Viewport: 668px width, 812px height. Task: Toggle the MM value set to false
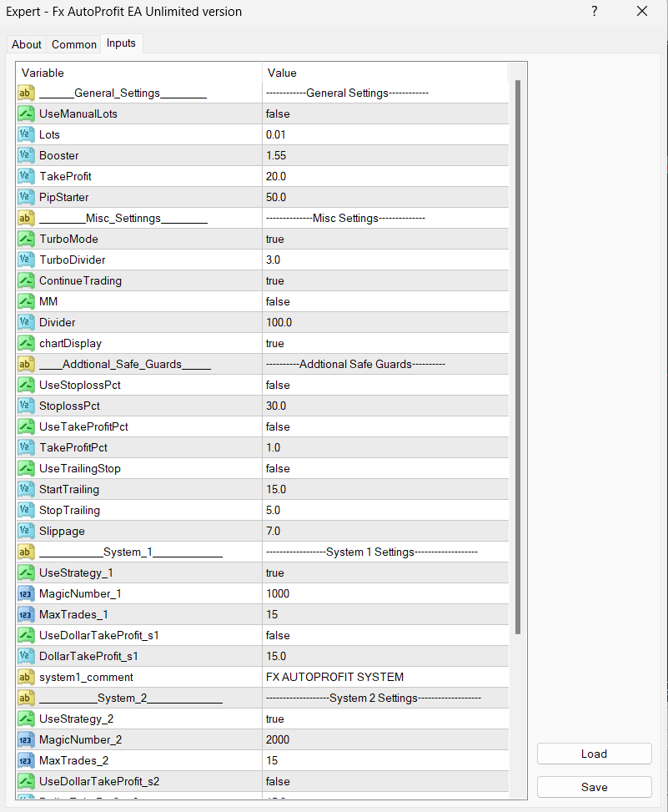tap(384, 301)
